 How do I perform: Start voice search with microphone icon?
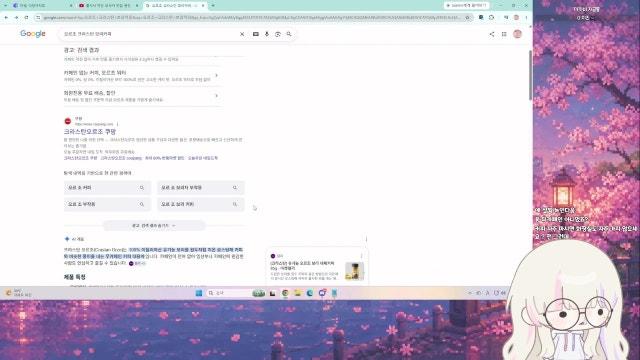pos(267,34)
